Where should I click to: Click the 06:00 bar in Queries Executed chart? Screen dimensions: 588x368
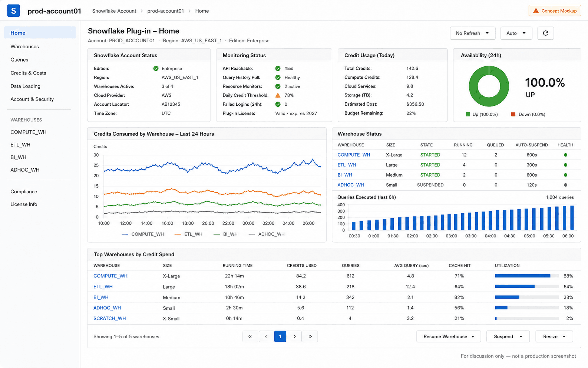click(x=572, y=218)
